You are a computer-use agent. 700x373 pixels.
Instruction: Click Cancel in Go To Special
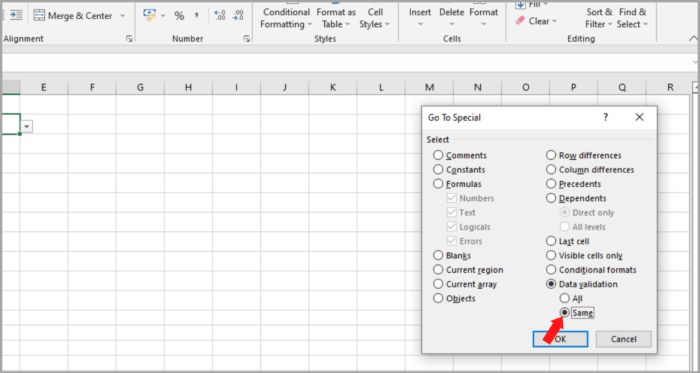(x=624, y=339)
